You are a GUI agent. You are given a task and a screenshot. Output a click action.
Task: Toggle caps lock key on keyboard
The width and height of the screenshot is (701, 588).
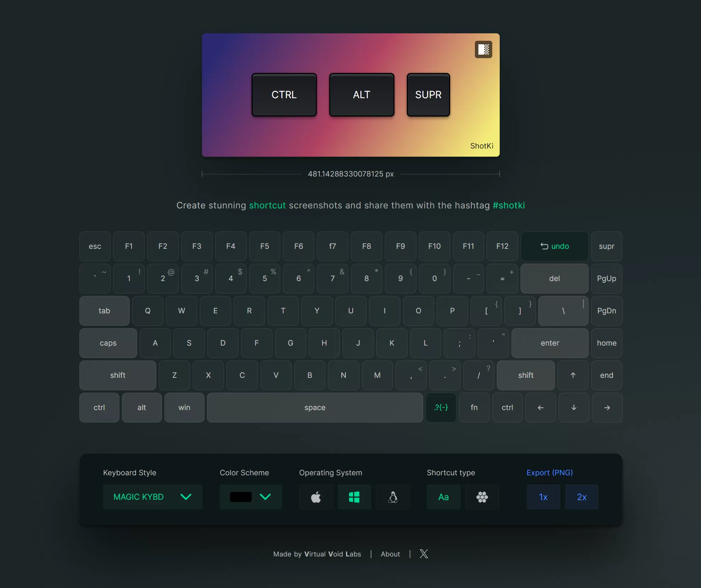point(108,342)
